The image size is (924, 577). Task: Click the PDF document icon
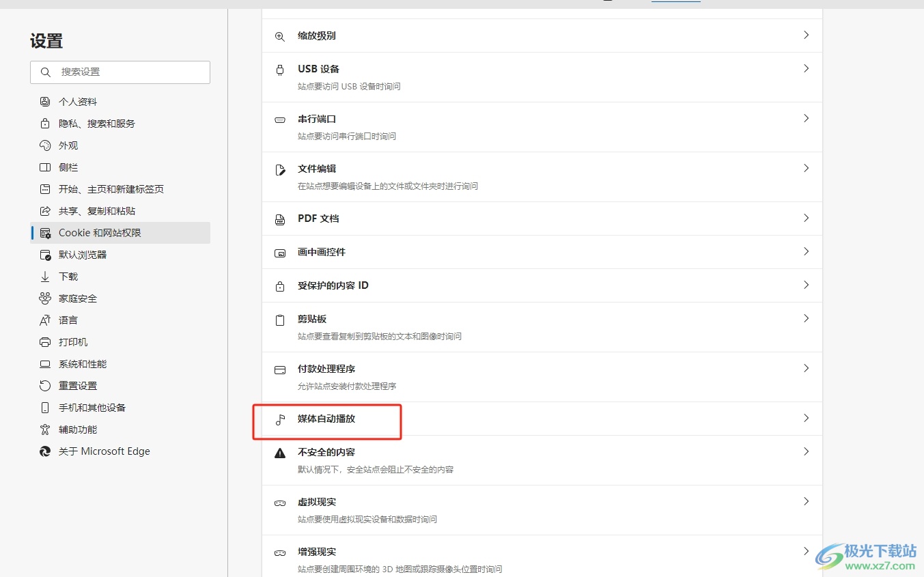point(280,219)
